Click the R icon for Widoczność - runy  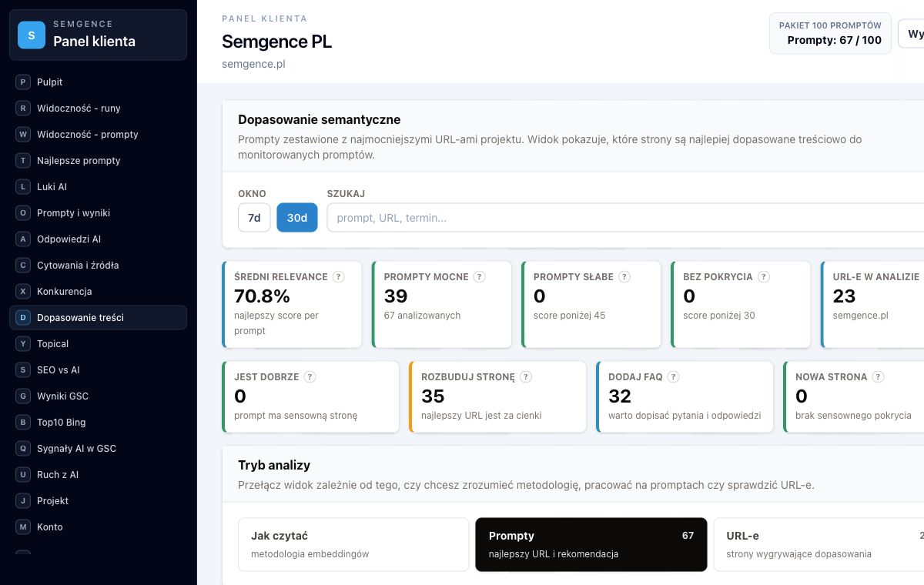click(23, 108)
